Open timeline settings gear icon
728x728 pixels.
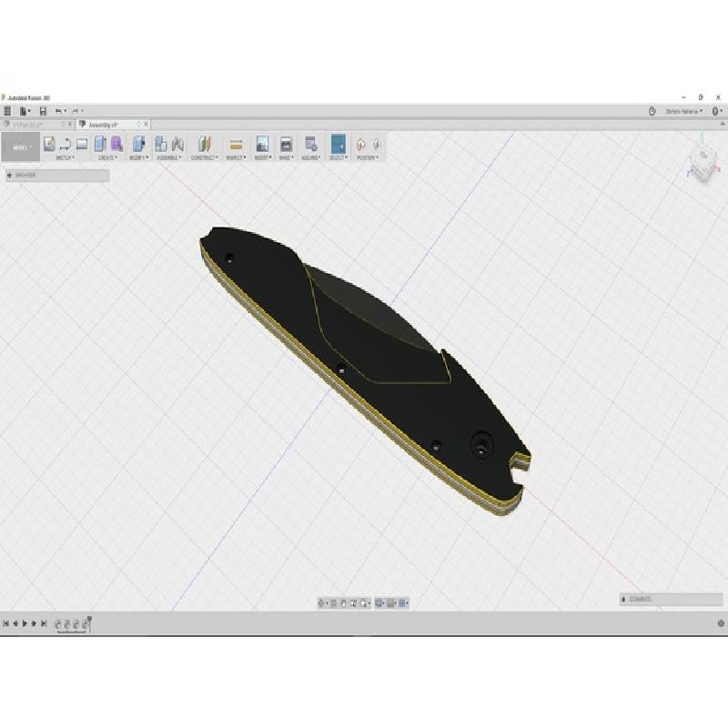(x=721, y=623)
